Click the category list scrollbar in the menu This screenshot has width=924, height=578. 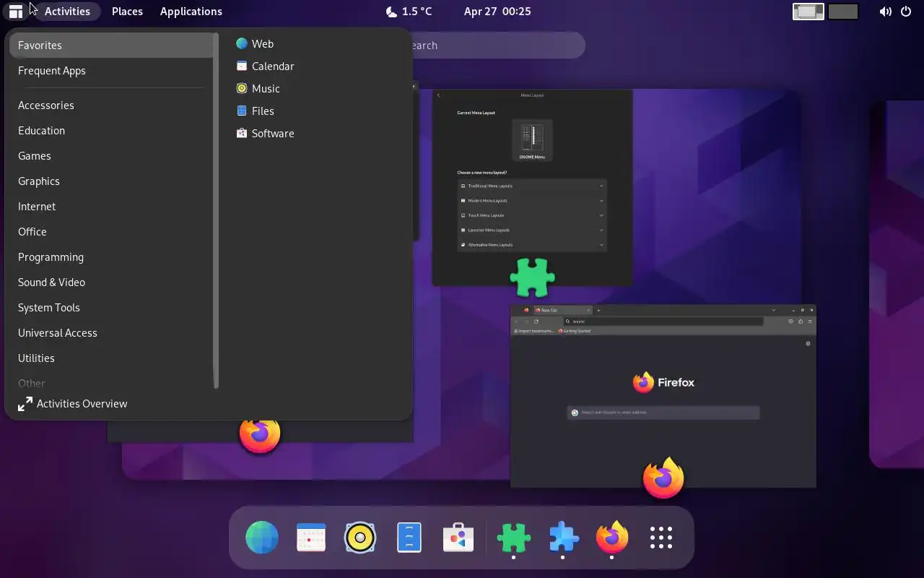216,211
